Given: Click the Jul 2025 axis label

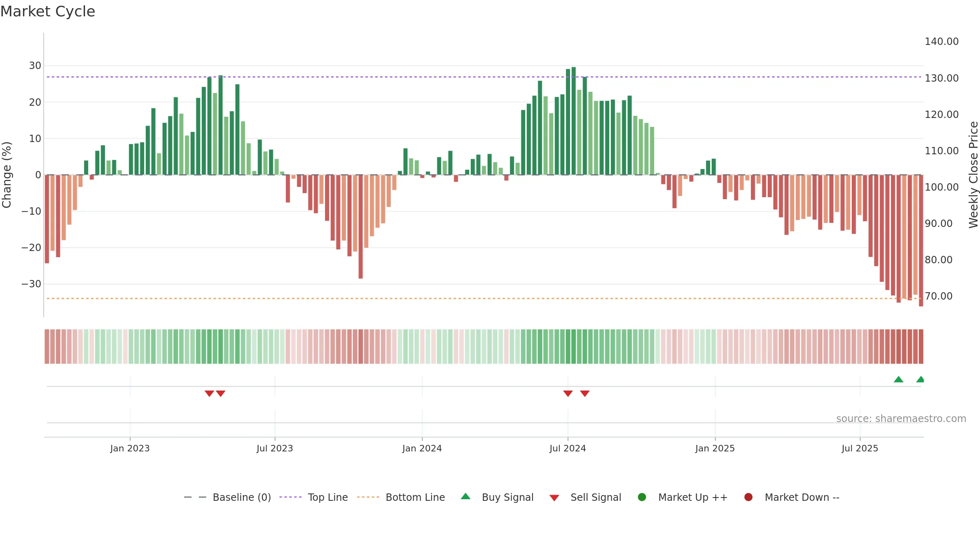Looking at the screenshot, I should click(x=860, y=448).
